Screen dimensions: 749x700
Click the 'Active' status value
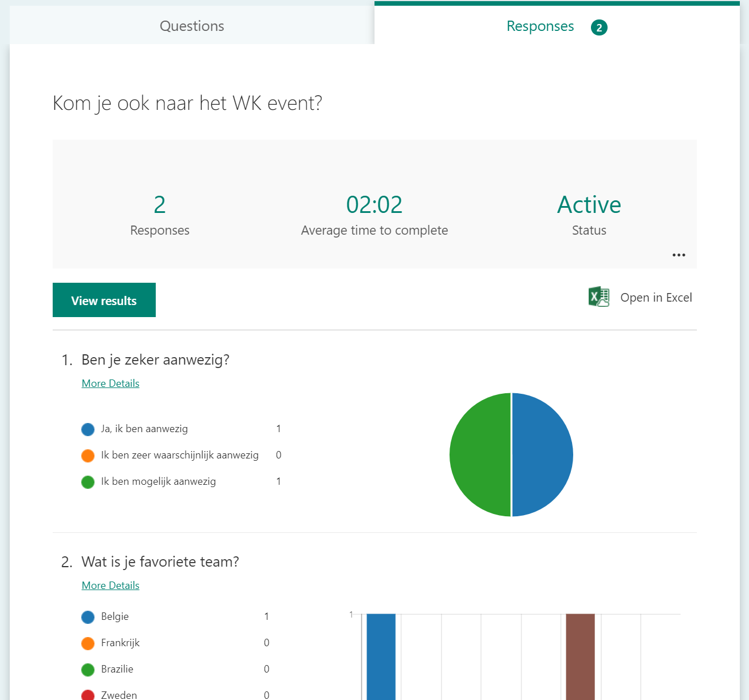click(589, 204)
